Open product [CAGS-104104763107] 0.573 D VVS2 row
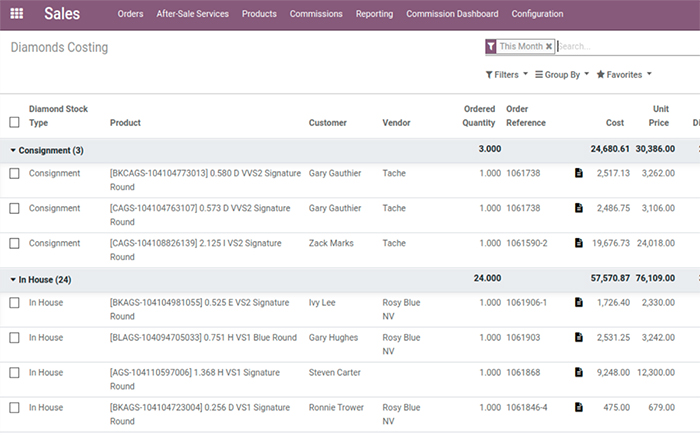This screenshot has height=435, width=700. pyautogui.click(x=200, y=214)
